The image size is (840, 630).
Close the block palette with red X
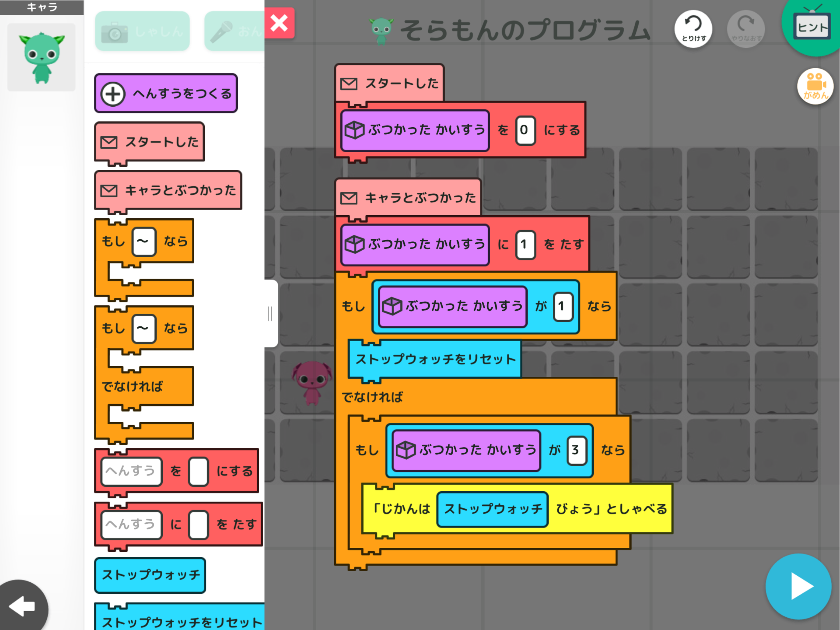(279, 23)
